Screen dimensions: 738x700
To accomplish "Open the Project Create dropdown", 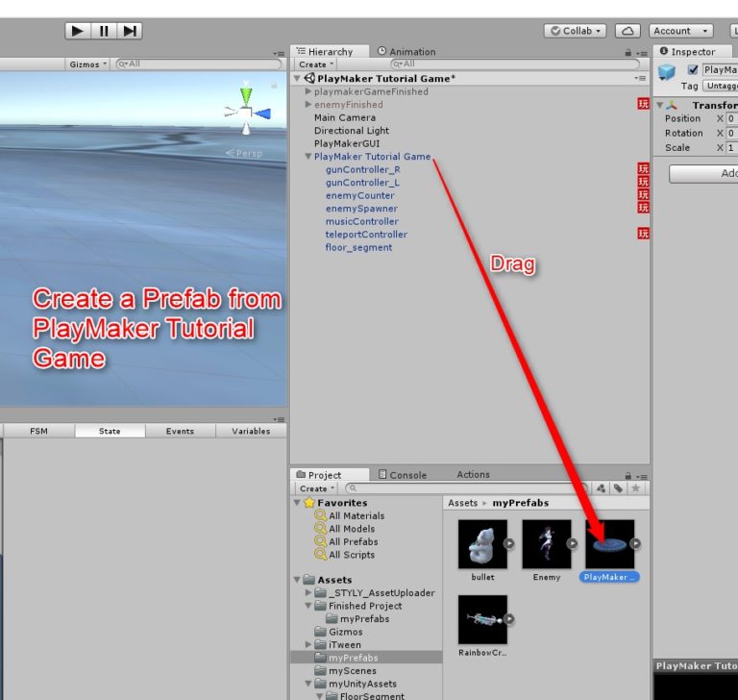I will pos(317,488).
